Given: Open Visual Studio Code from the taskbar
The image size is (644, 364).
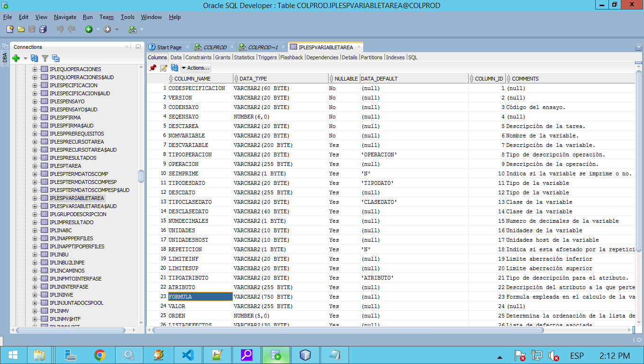Looking at the screenshot, I should click(x=188, y=355).
